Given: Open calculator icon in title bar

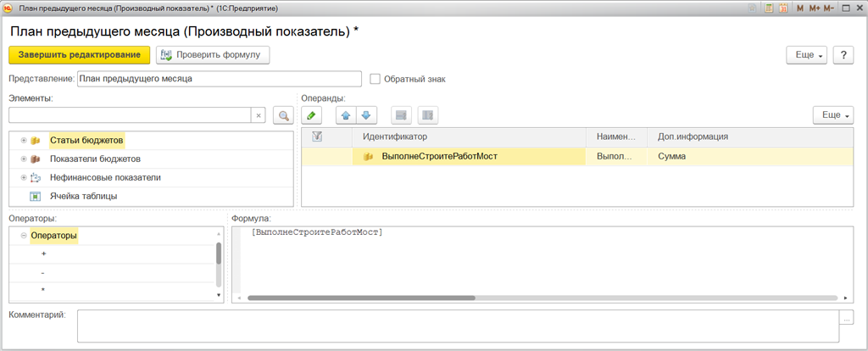Looking at the screenshot, I should click(x=769, y=8).
